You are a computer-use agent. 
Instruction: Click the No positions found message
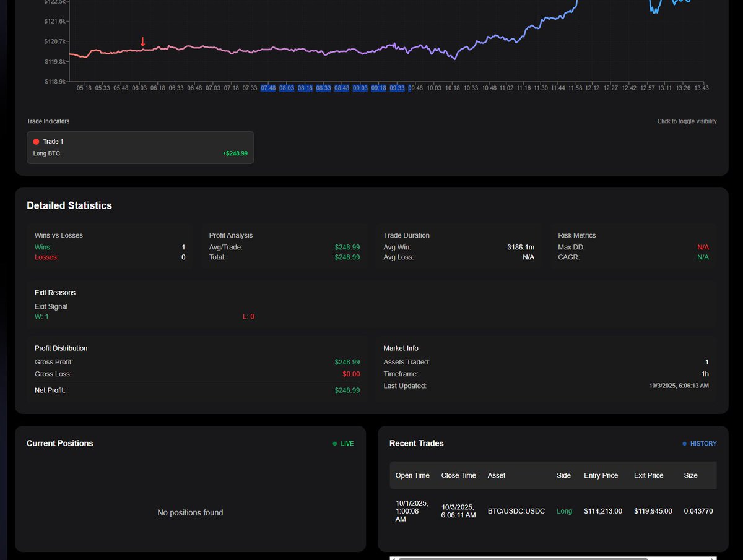pyautogui.click(x=190, y=513)
